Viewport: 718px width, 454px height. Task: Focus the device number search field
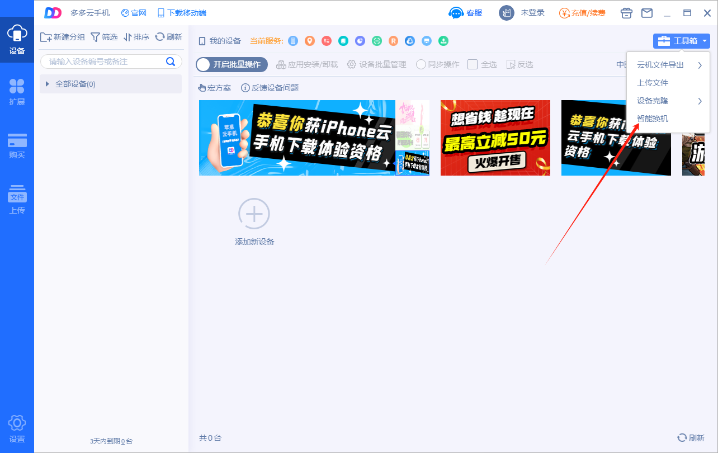(111, 61)
